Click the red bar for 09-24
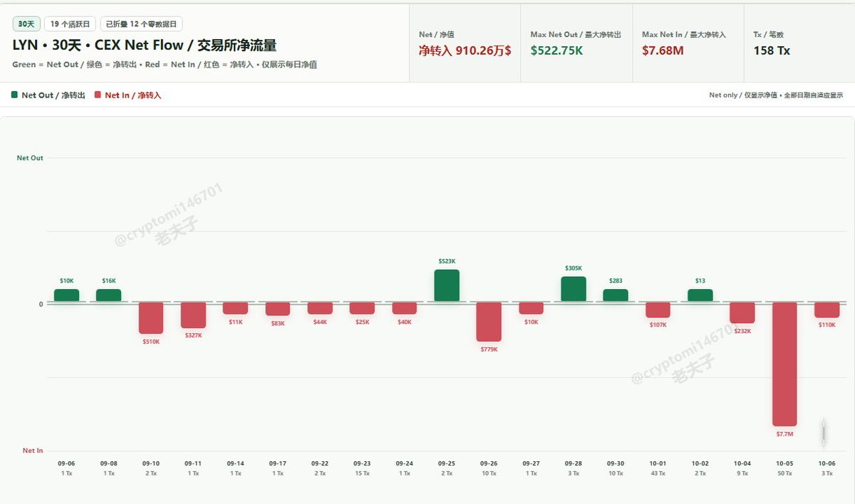 [405, 308]
